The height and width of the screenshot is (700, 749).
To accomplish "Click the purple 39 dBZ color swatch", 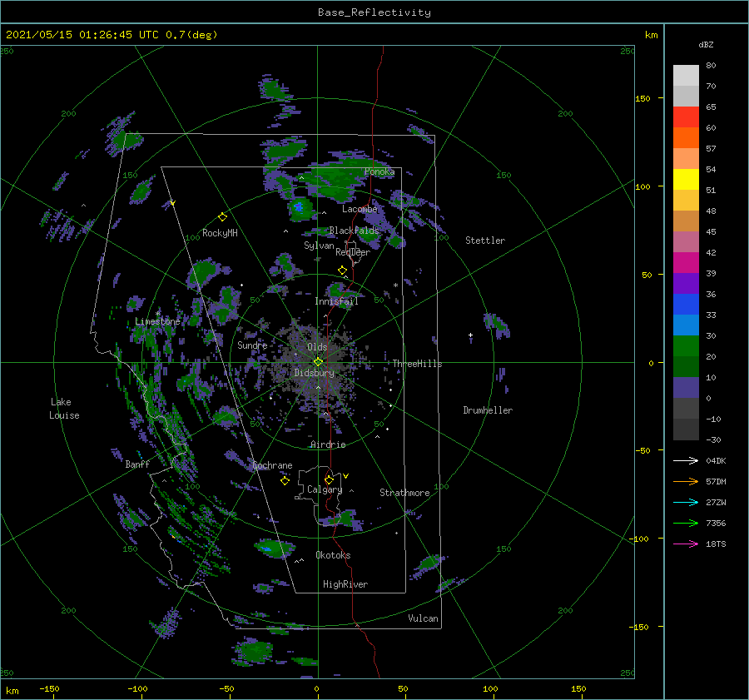I will point(686,283).
